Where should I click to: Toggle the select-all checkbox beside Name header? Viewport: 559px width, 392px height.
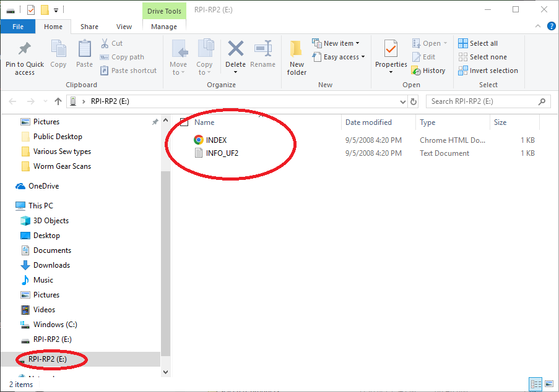click(x=184, y=122)
